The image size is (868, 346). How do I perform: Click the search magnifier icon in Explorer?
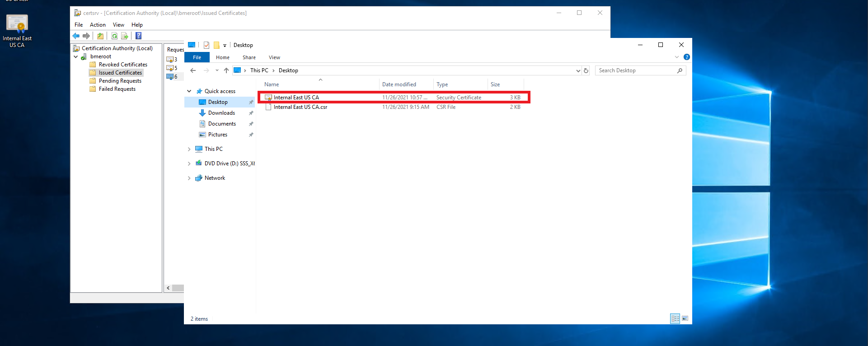680,70
